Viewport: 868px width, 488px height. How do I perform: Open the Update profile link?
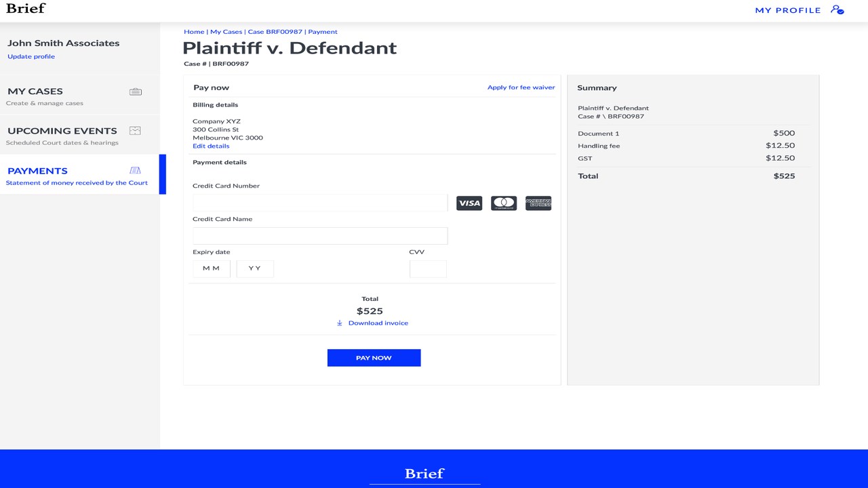pos(31,57)
